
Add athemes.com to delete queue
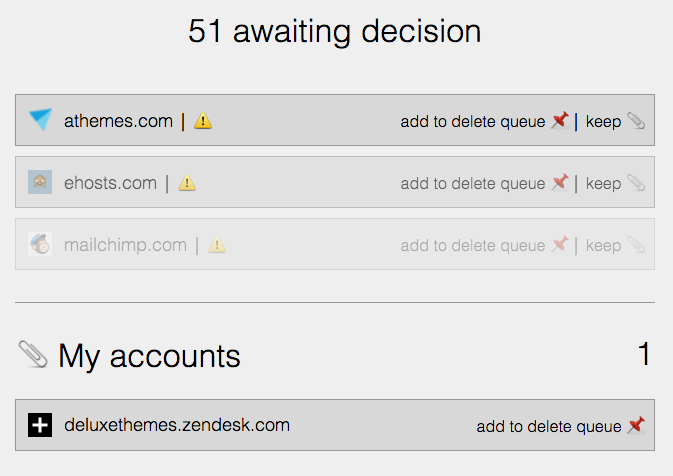(473, 121)
